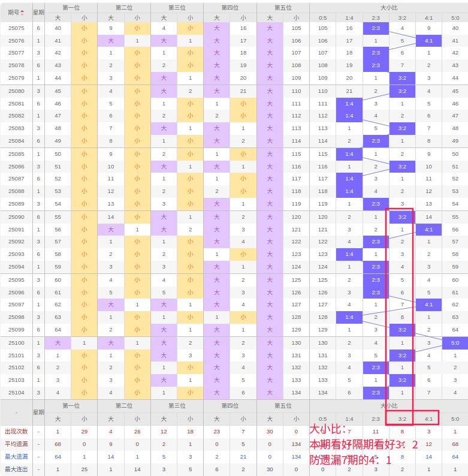Select the 最大遗漏 statistics row label
This screenshot has height=476, width=468.
point(16,457)
